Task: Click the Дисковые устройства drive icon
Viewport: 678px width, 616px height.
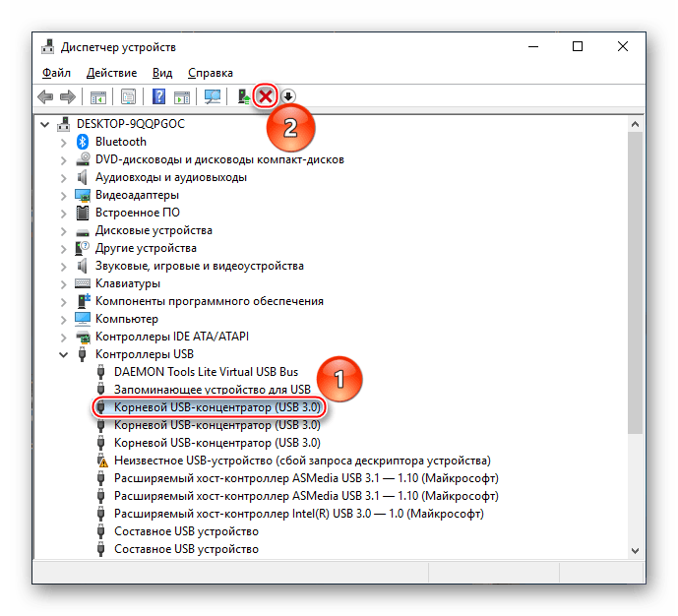Action: tap(83, 232)
